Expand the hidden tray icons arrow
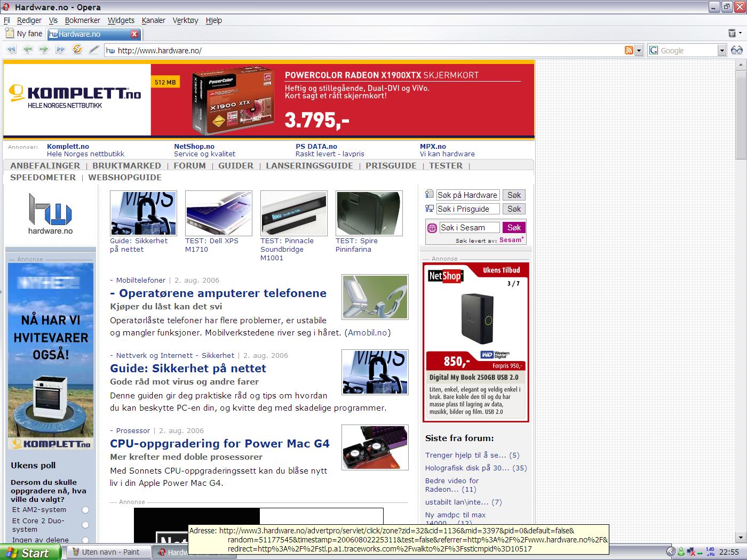747x560 pixels. (x=671, y=552)
